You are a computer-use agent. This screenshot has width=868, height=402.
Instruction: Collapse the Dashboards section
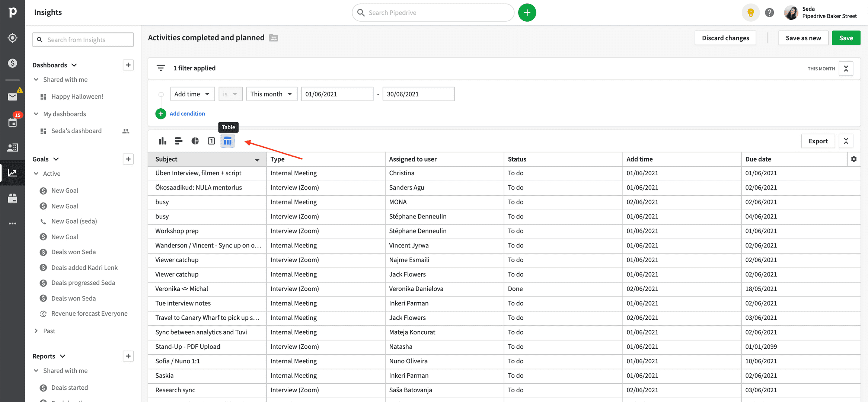coord(74,65)
